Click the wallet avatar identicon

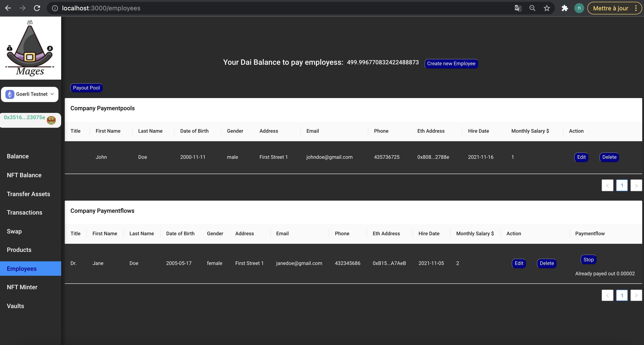(51, 120)
